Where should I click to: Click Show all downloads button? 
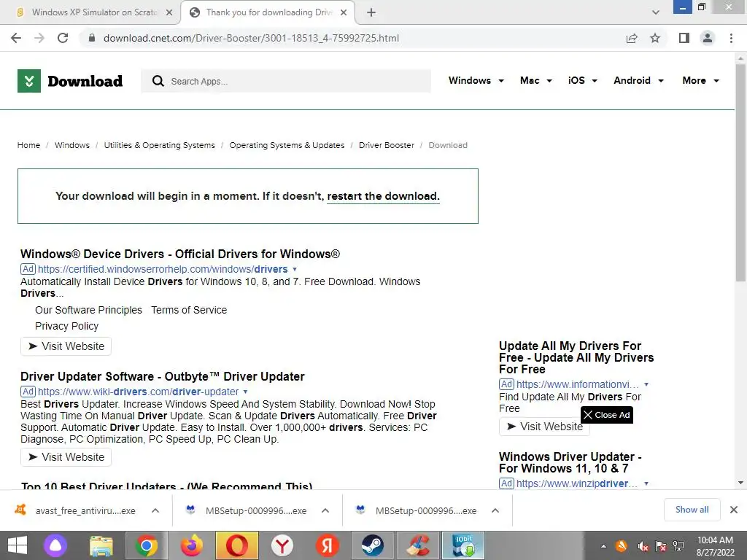tap(692, 510)
